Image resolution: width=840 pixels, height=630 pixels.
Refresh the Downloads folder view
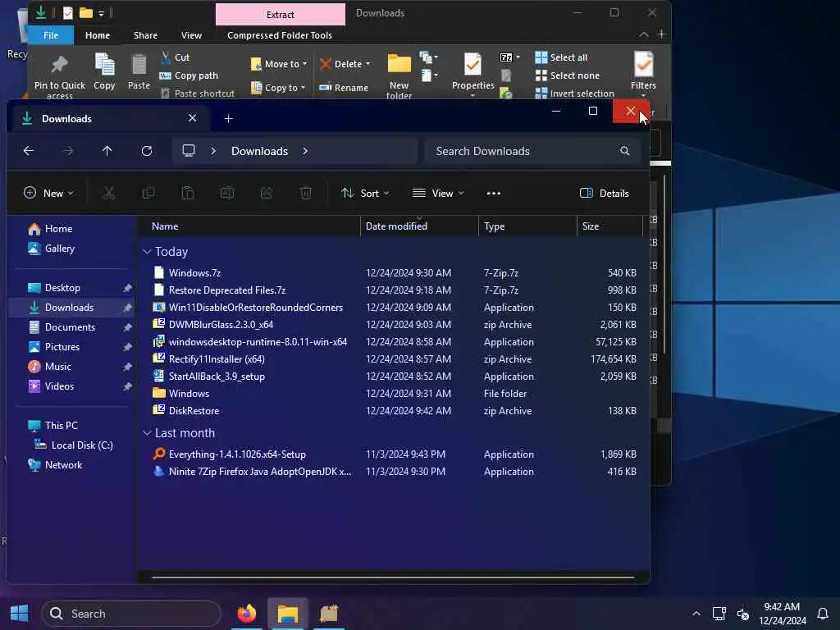coord(147,151)
